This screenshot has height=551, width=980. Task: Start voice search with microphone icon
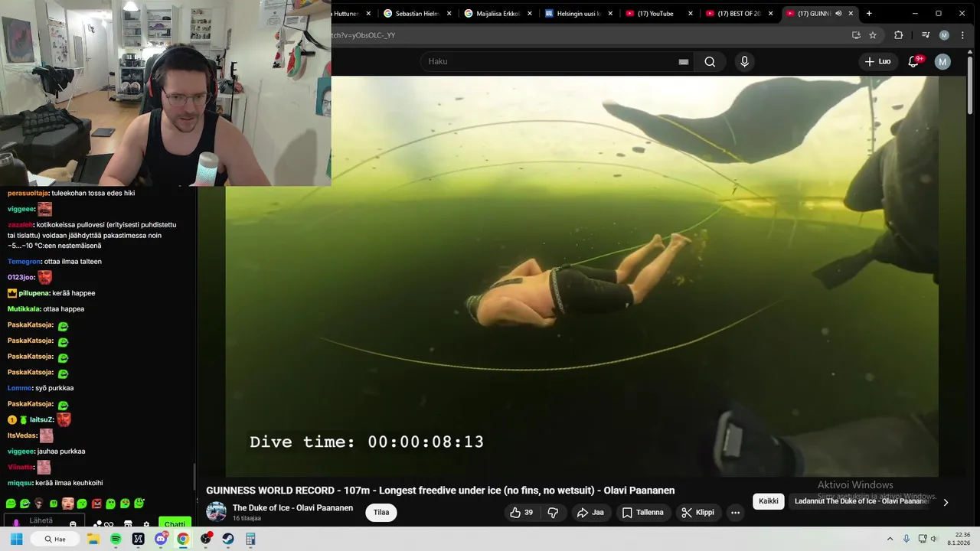coord(744,62)
